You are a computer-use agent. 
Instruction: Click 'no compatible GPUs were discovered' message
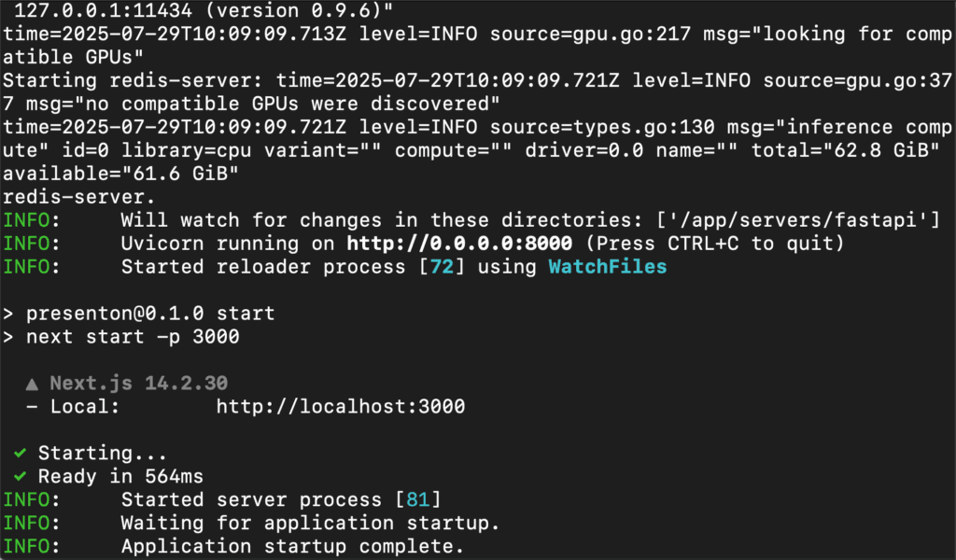coord(287,104)
